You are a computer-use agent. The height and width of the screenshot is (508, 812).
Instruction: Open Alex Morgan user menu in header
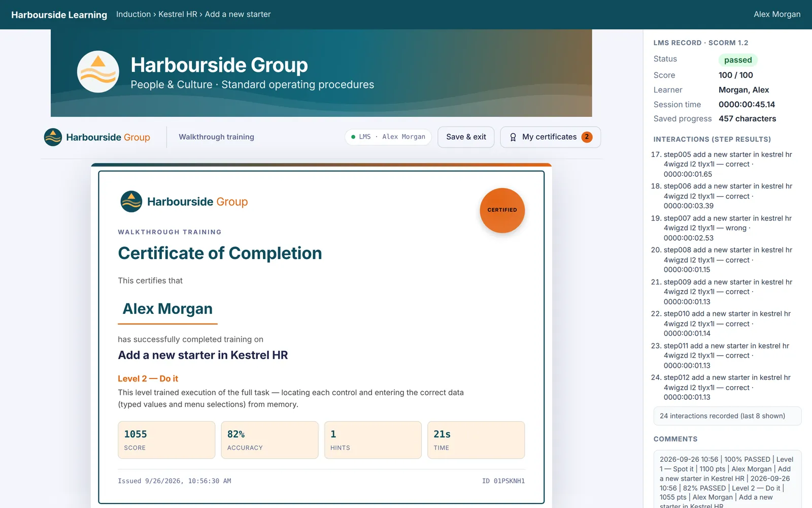click(x=777, y=14)
